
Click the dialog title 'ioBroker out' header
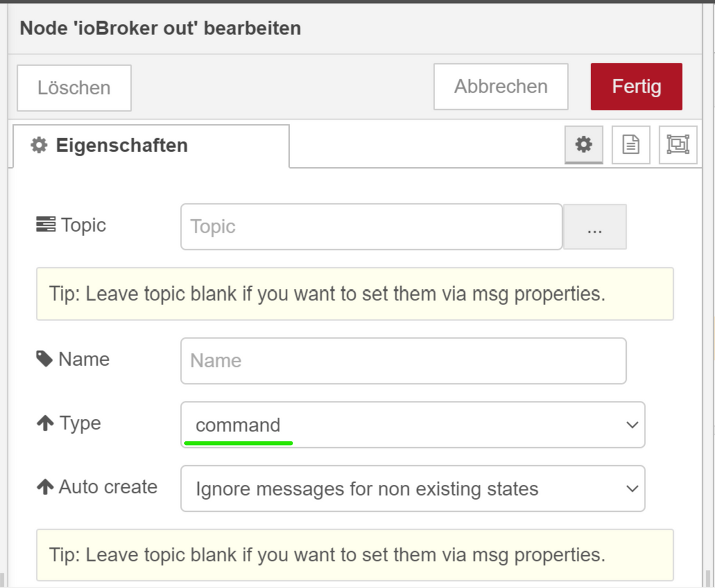click(160, 28)
